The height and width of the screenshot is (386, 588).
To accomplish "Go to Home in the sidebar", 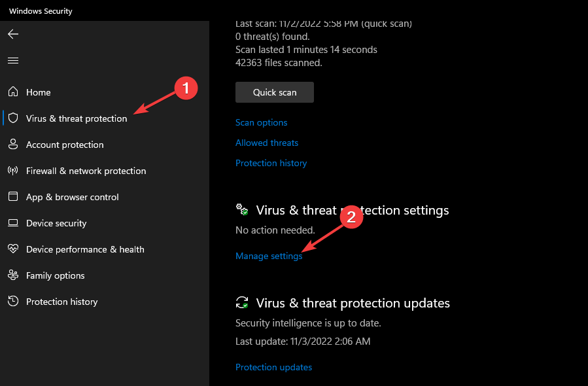I will [x=38, y=92].
